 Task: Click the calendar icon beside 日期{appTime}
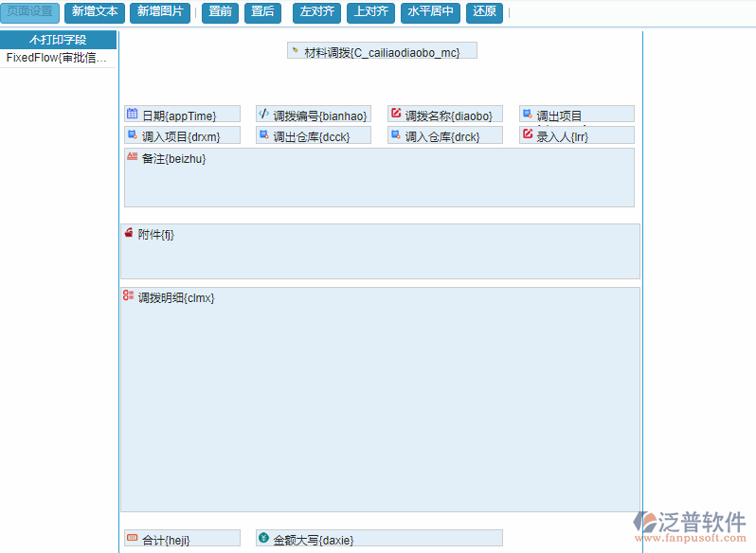132,114
